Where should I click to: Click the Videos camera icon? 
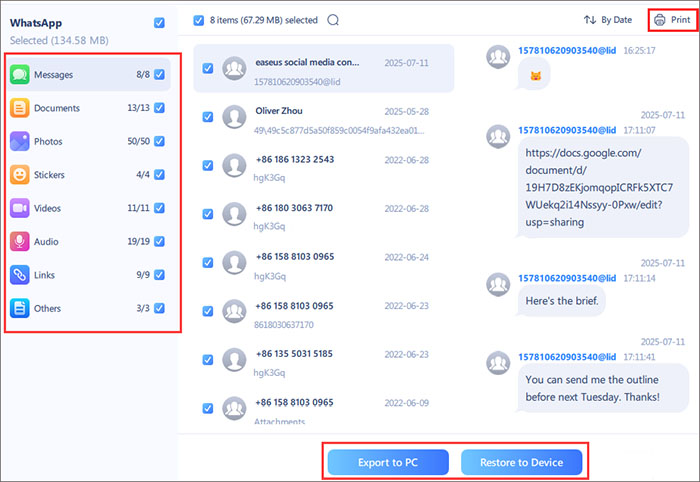pos(20,208)
